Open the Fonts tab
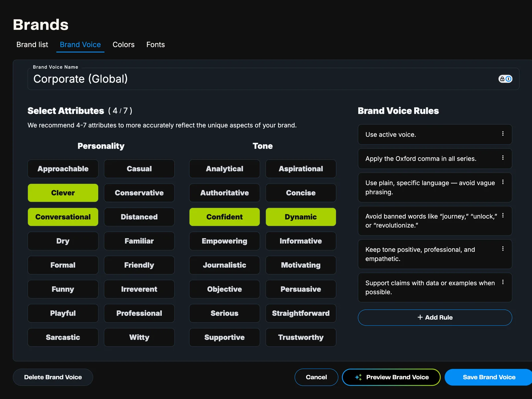Screen dimensions: 532x399 (155, 45)
